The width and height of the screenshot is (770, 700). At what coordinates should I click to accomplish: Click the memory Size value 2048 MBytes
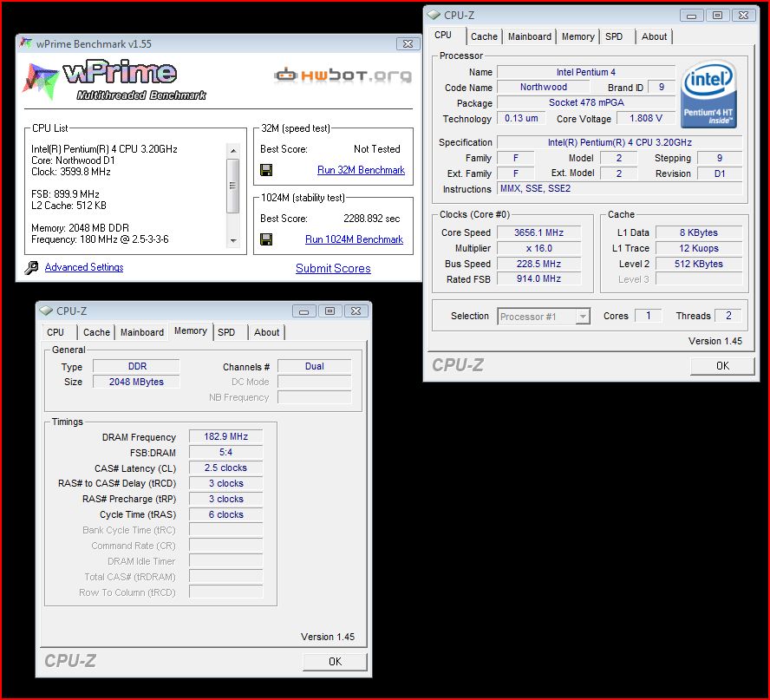136,383
